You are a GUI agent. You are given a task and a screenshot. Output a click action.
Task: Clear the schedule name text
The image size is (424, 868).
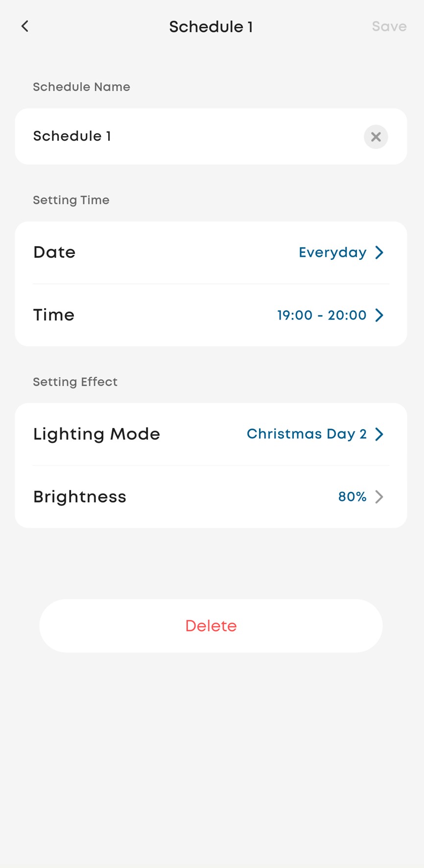(x=376, y=137)
